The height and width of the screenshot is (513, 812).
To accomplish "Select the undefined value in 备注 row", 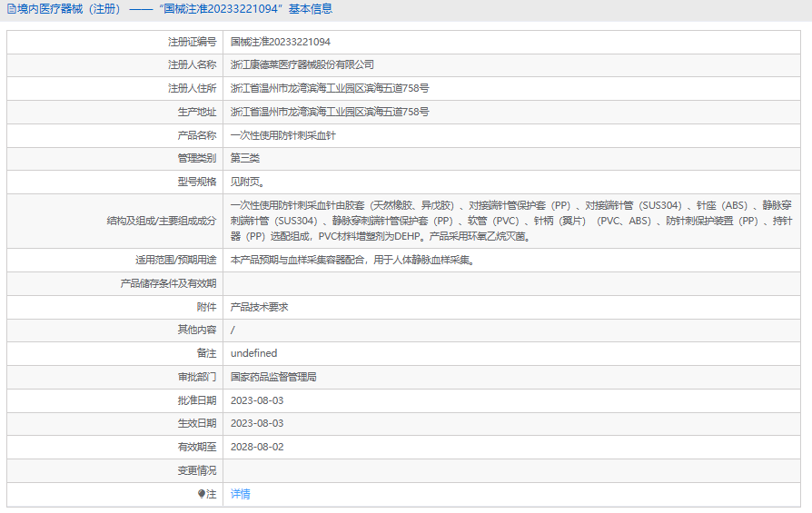I will click(253, 353).
